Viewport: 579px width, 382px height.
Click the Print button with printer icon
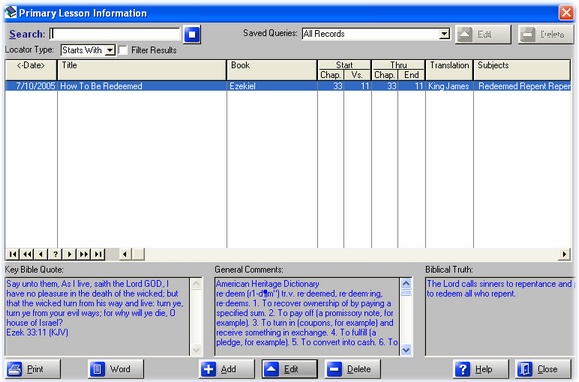(x=33, y=369)
